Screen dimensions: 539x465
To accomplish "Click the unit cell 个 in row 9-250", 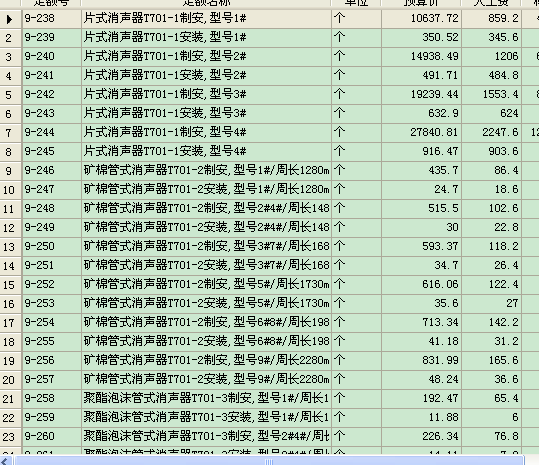I will [356, 246].
